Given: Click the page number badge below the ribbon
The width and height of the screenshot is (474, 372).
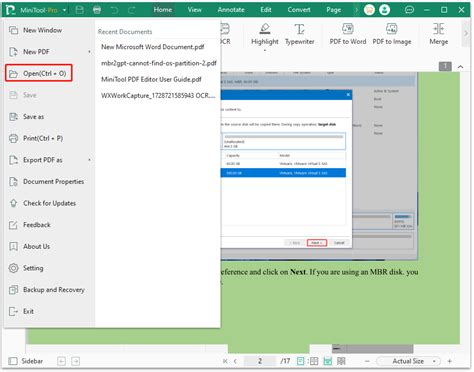Looking at the screenshot, I should (445, 66).
